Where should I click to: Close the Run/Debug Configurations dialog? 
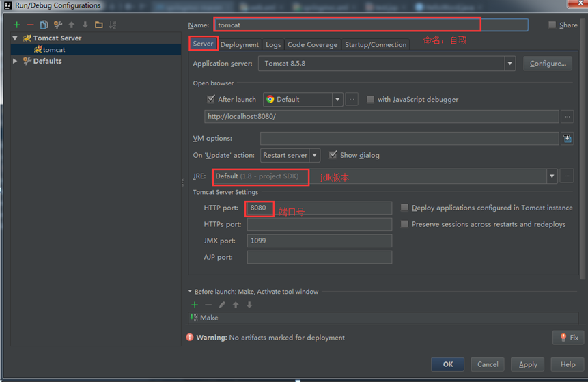[578, 3]
